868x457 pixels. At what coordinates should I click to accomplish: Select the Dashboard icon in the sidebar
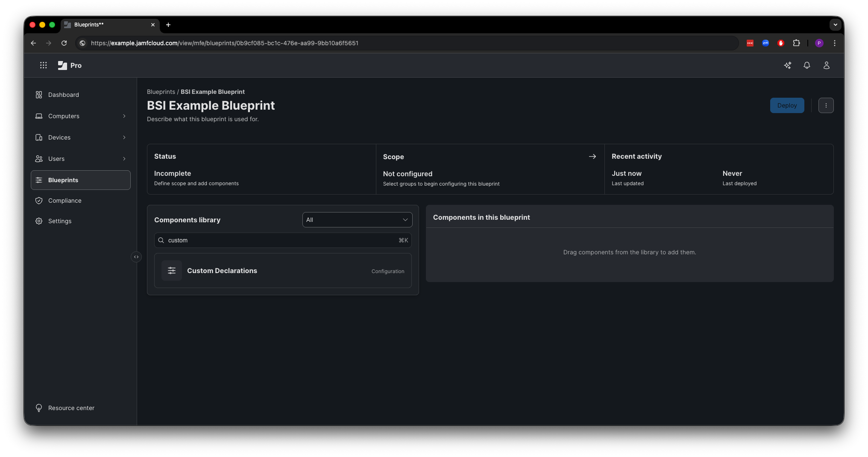tap(39, 94)
